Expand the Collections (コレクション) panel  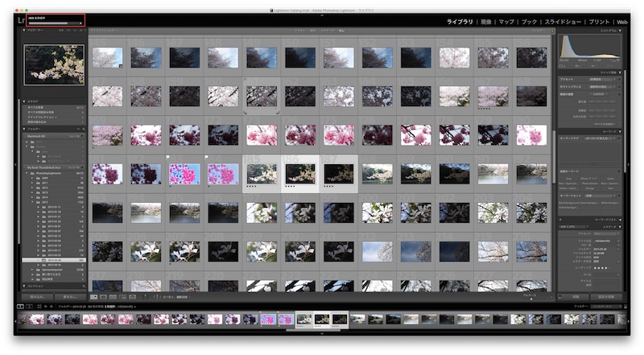click(x=24, y=286)
